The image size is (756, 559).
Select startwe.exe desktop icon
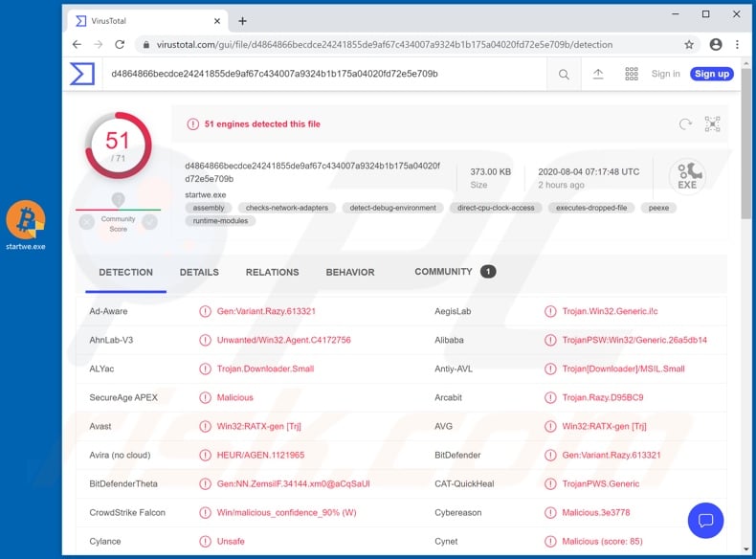pos(26,226)
